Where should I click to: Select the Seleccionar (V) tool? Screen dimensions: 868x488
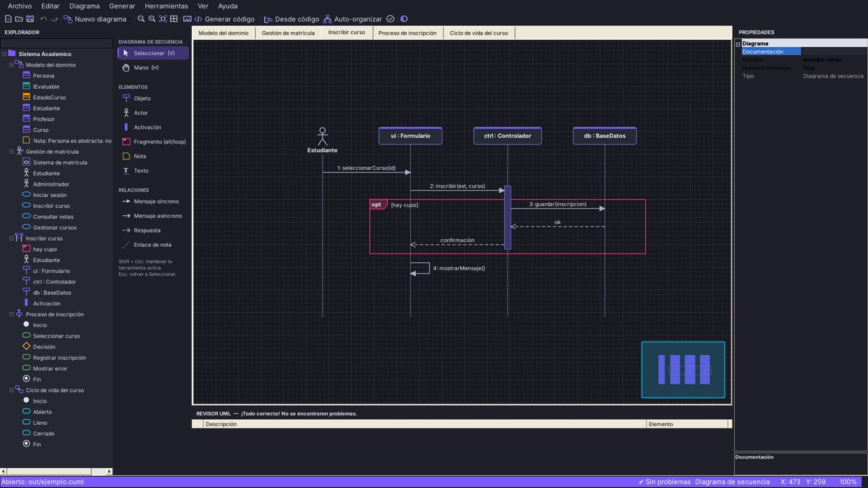coord(153,53)
